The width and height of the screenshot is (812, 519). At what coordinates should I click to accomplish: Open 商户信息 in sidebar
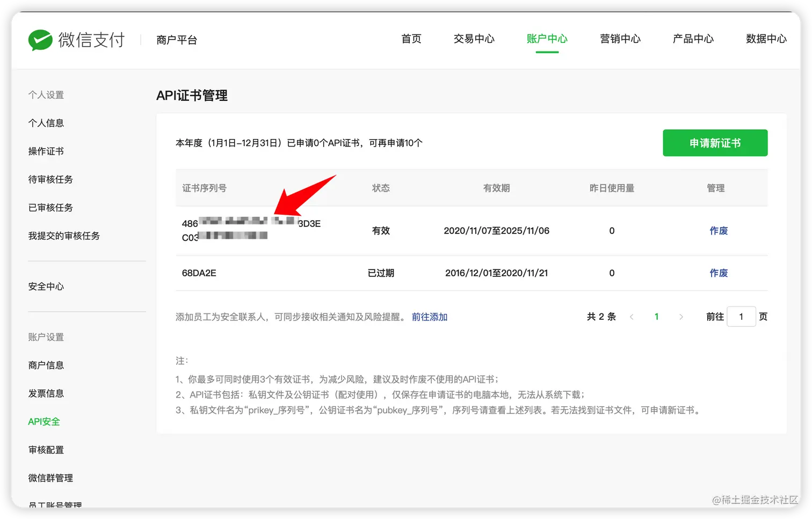pyautogui.click(x=46, y=366)
